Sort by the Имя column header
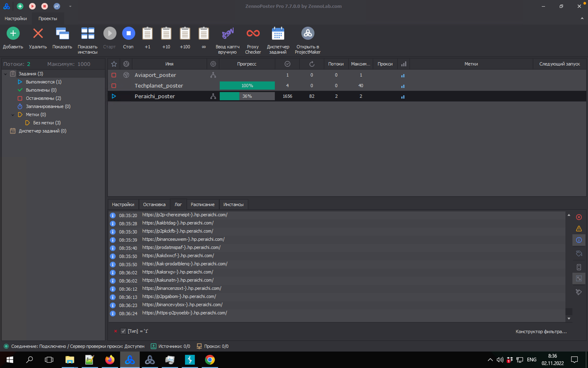 (x=170, y=64)
